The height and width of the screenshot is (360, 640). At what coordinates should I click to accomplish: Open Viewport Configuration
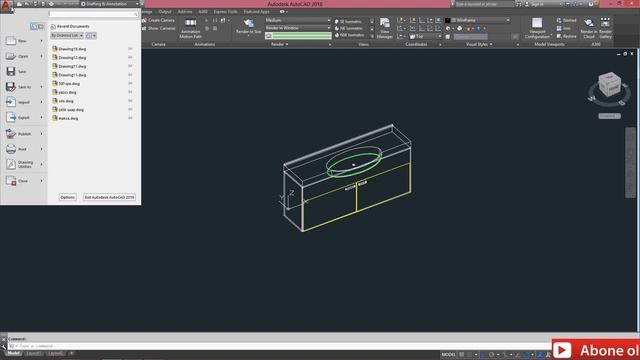click(537, 28)
